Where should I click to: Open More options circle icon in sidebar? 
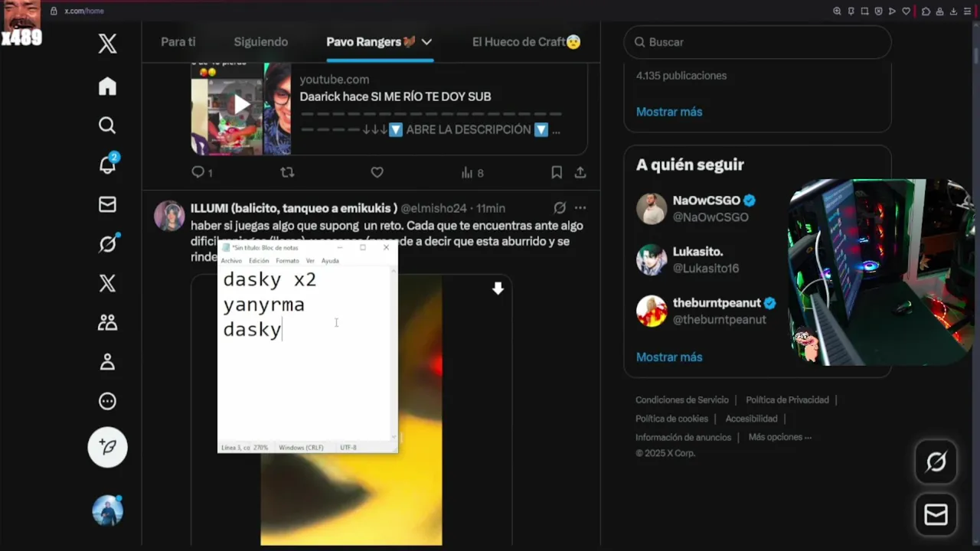pos(107,401)
